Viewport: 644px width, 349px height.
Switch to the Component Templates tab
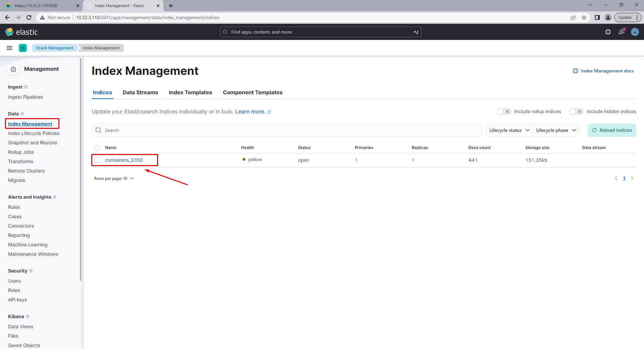253,93
